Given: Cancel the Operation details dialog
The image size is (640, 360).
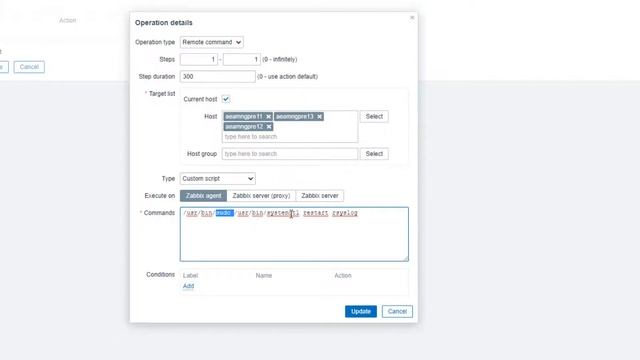Looking at the screenshot, I should coord(397,311).
